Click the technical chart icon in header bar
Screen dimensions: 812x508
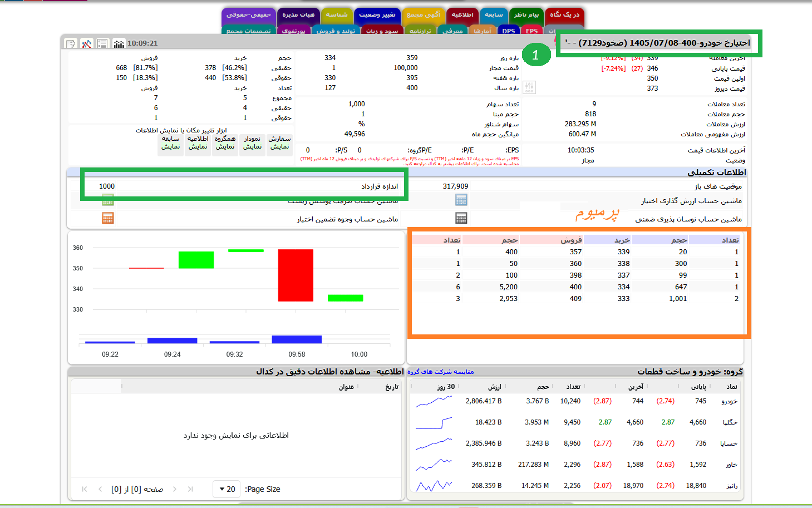pos(87,43)
